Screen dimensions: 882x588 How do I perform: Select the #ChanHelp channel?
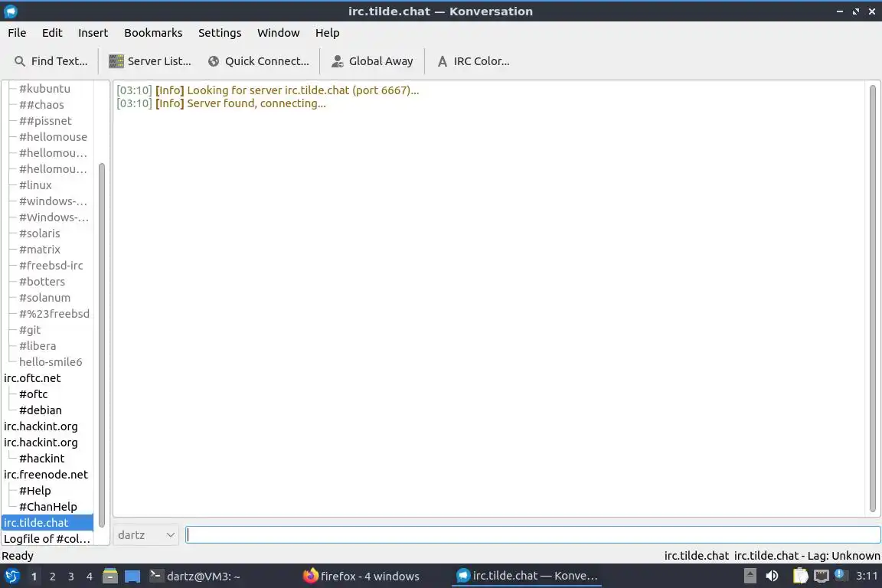[x=47, y=507]
